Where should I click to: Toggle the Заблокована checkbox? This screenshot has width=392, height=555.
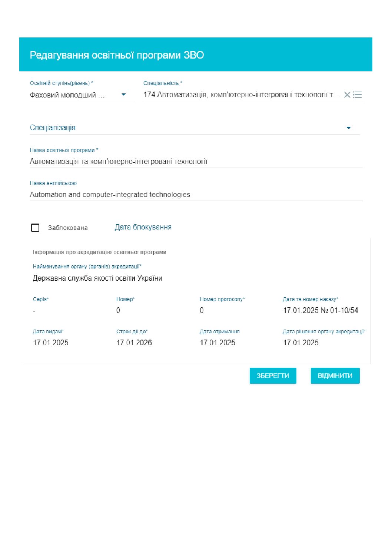[35, 228]
